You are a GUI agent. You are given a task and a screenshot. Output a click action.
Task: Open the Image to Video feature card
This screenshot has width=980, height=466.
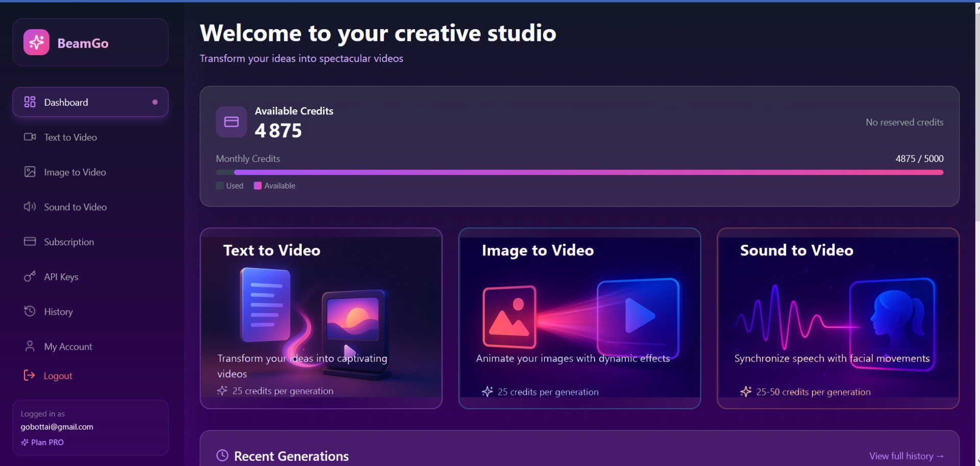click(x=579, y=318)
